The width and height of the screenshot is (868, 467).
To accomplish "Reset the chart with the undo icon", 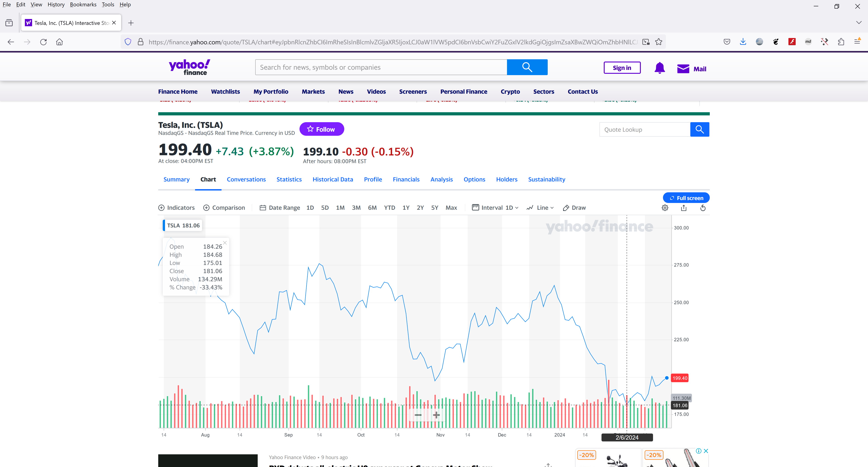I will tap(703, 208).
